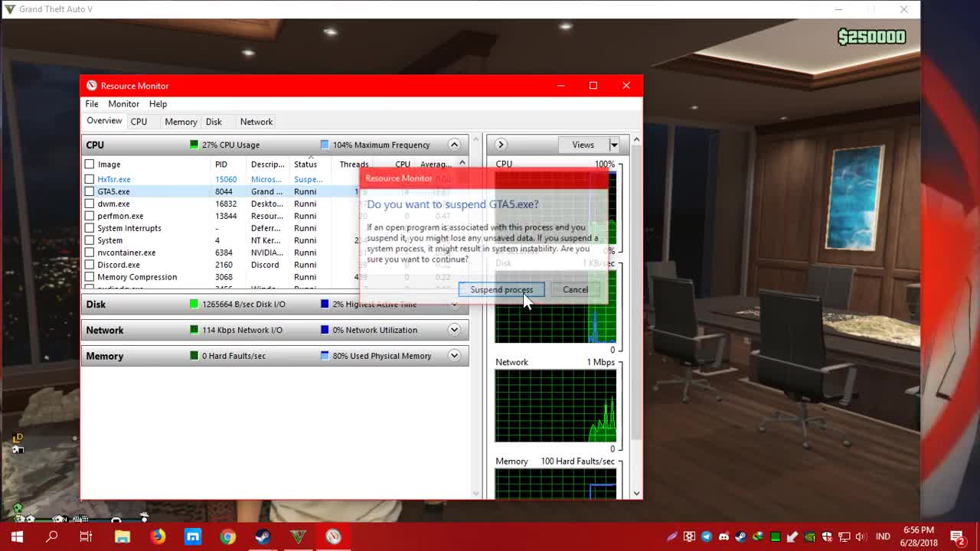Open Windows Defender security tray icon

pyautogui.click(x=827, y=536)
